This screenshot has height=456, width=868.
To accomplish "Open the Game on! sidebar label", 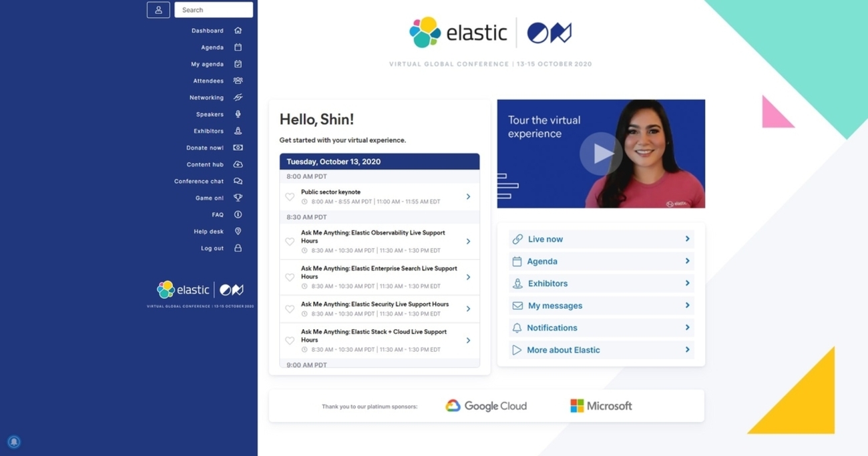I will pyautogui.click(x=210, y=198).
